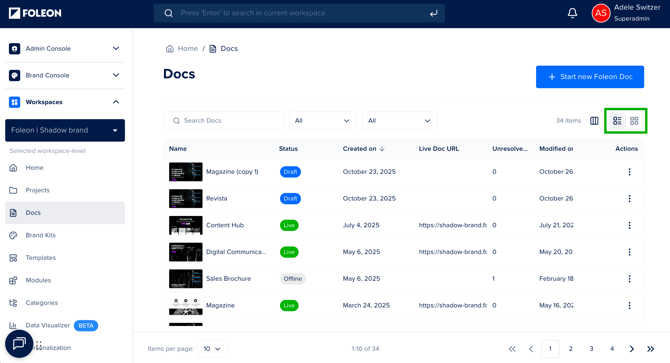Open the first All filter dropdown

tap(323, 121)
